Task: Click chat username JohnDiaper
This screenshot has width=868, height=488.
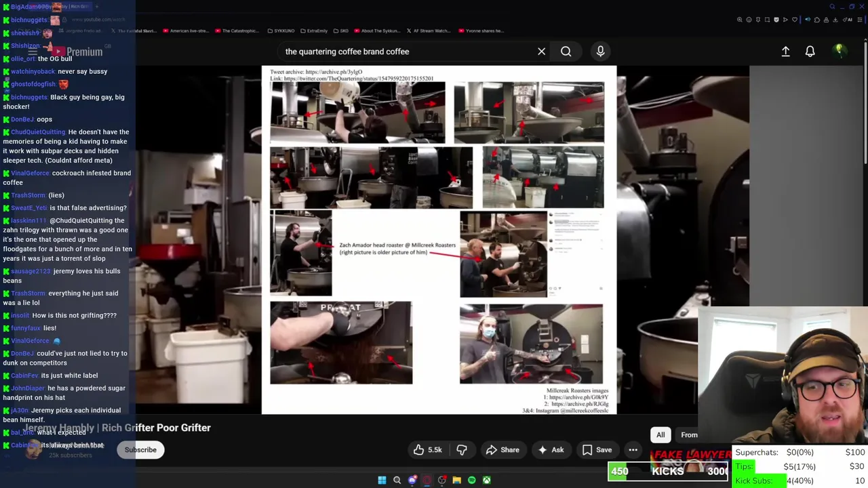Action: pyautogui.click(x=28, y=388)
